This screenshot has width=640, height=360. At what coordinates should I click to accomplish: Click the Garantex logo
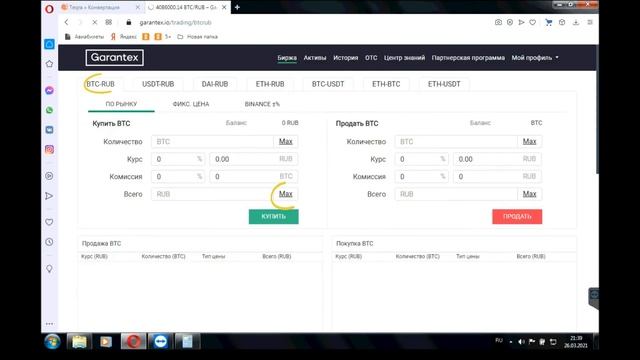[x=115, y=58]
